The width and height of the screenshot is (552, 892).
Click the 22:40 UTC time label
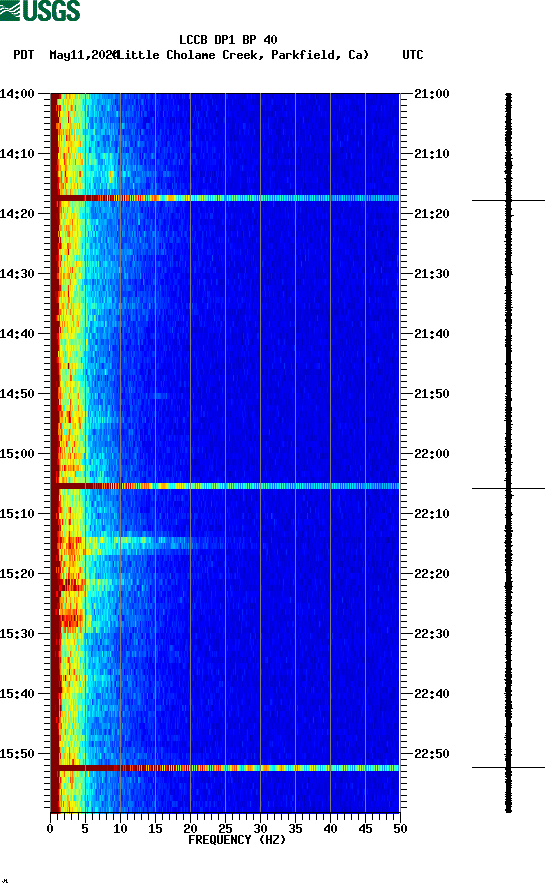[x=432, y=693]
